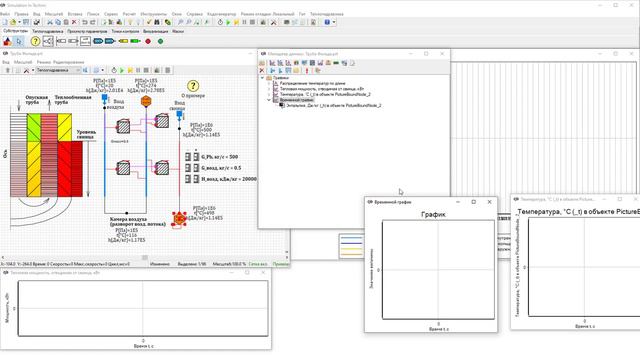Click the right scroll arrow of the schematic window
640x360 pixels.
(287, 257)
